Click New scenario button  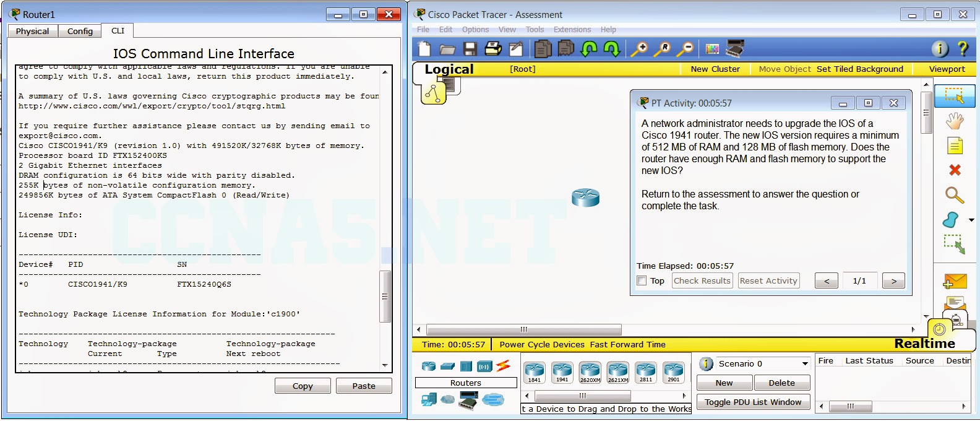coord(724,383)
